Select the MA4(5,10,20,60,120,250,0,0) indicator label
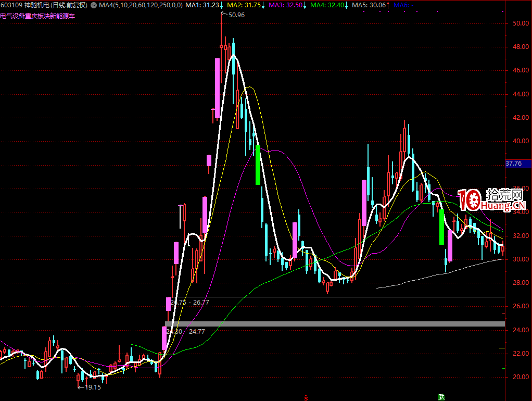532x401 pixels. pyautogui.click(x=141, y=5)
